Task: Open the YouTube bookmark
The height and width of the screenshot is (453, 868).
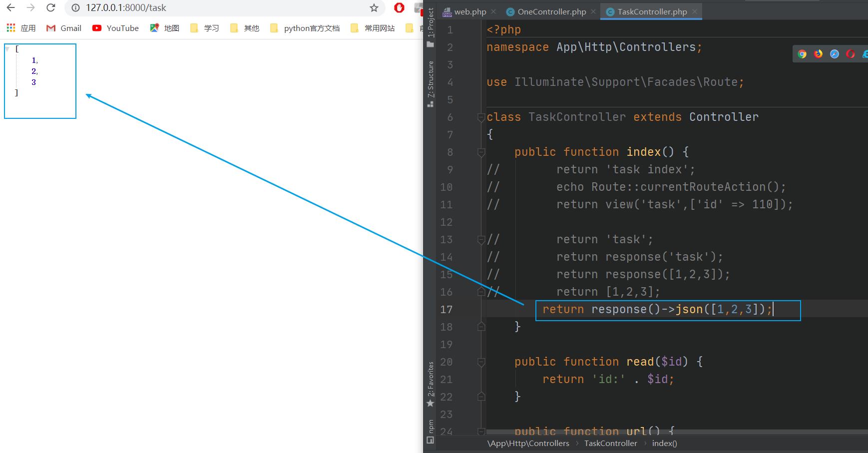Action: [115, 28]
